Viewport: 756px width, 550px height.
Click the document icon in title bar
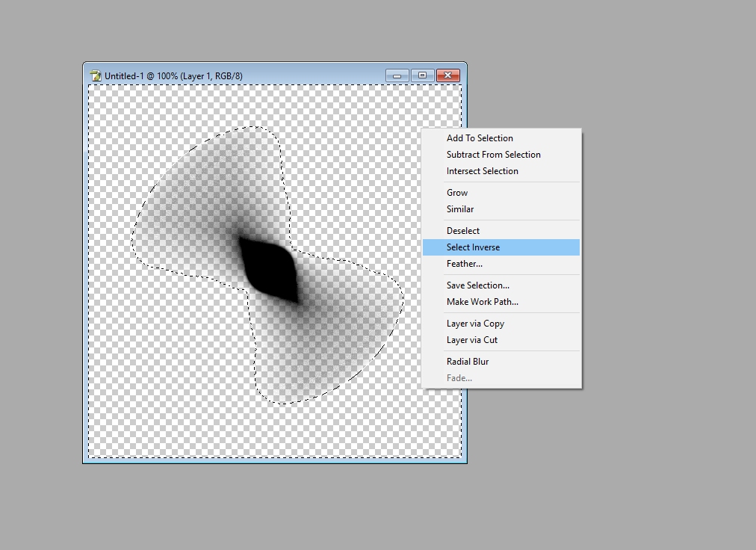coord(96,75)
